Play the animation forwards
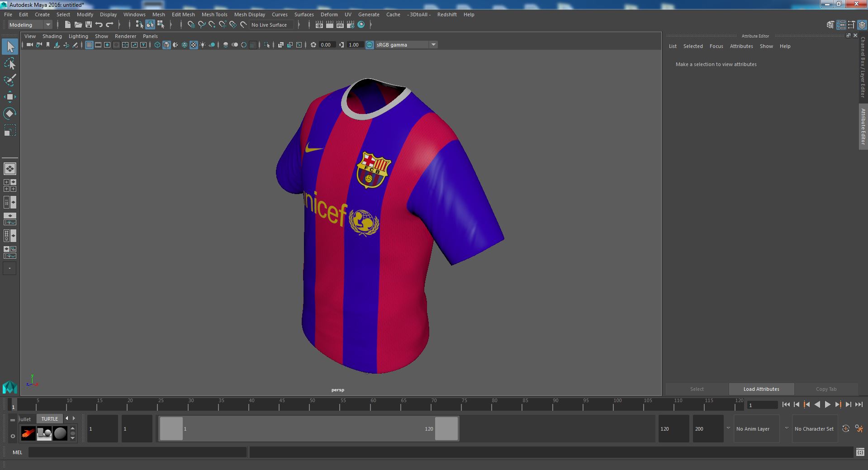 tap(827, 405)
